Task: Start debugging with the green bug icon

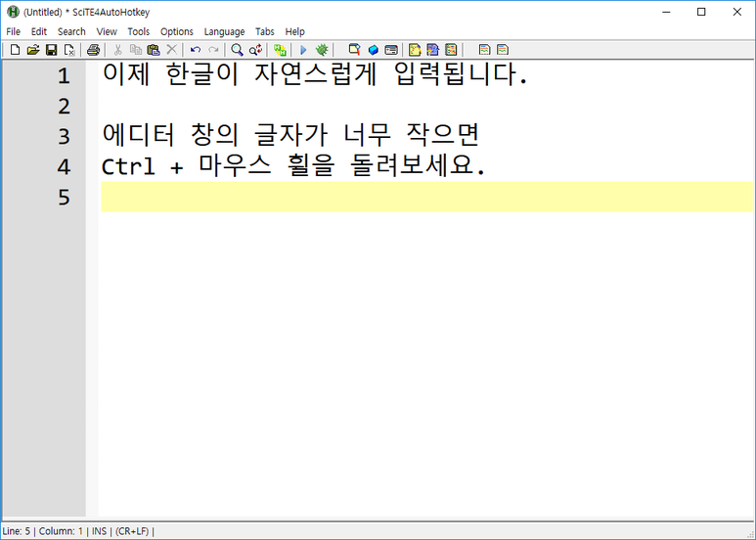Action: point(322,50)
